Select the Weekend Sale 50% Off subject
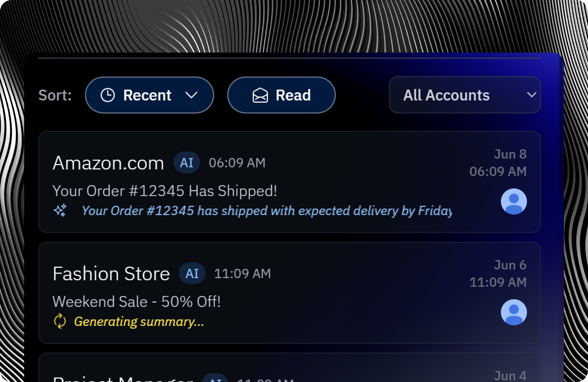This screenshot has width=588, height=382. tap(136, 302)
